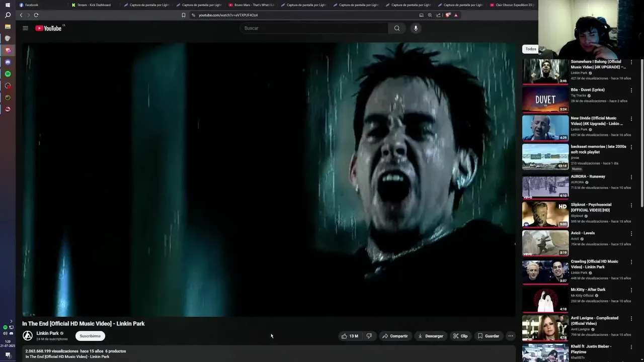Open Somewhere I Belong video thumbnail
Screen dimensions: 644x362
coord(545,71)
